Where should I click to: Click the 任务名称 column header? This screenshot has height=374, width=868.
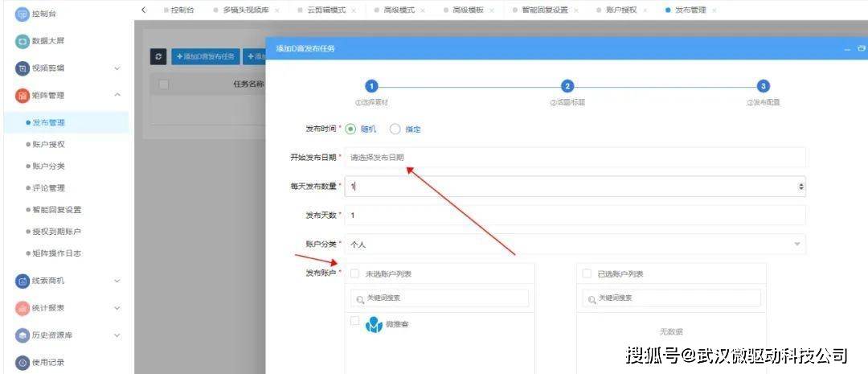point(248,84)
